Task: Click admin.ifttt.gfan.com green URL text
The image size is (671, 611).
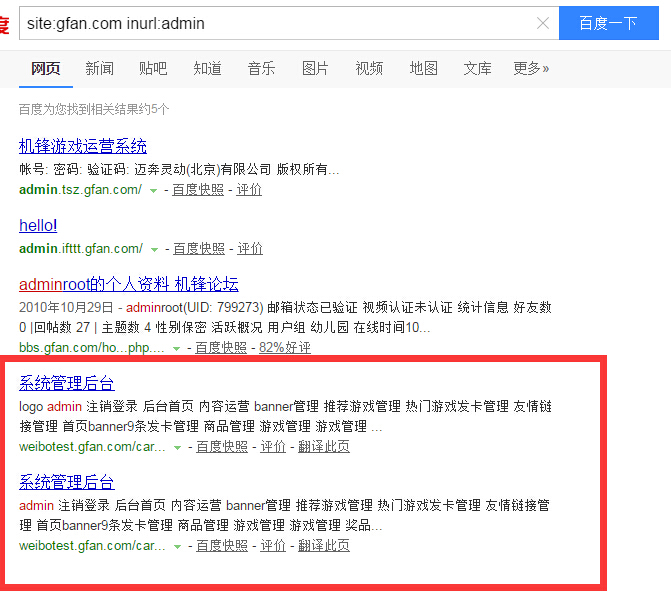Action: 81,249
